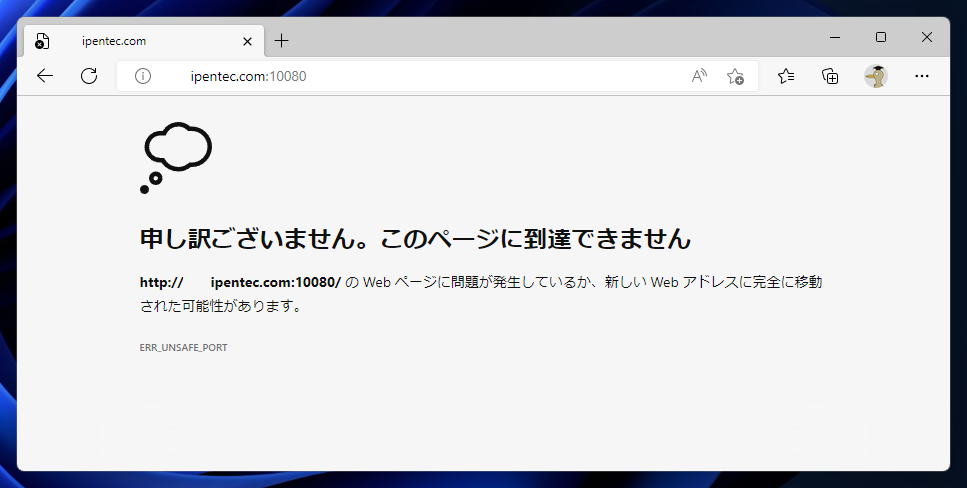Click the ERR_UNSAFE_PORT error code text
This screenshot has width=967, height=488.
(184, 347)
